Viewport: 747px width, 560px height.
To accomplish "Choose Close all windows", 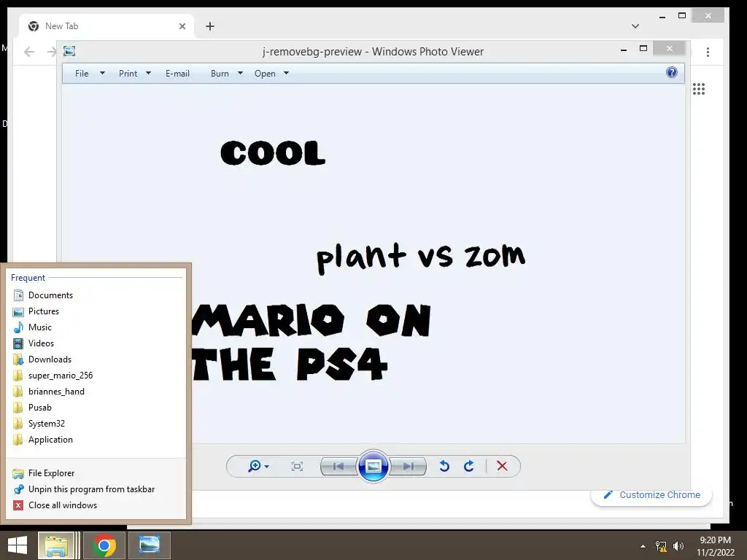I will (96, 505).
